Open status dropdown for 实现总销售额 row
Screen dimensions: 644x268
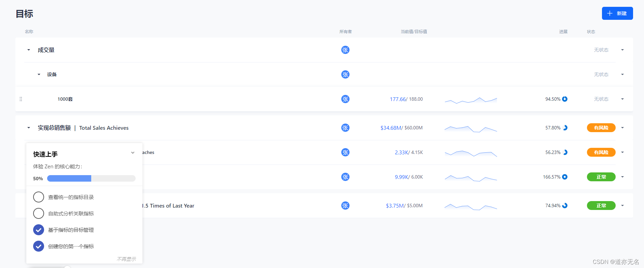pyautogui.click(x=622, y=128)
